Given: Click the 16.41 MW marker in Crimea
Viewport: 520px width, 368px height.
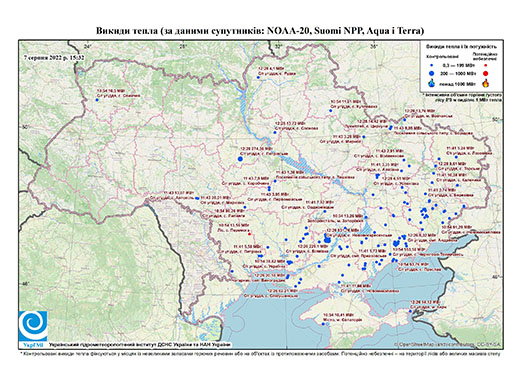Looking at the screenshot, I should 323,324.
